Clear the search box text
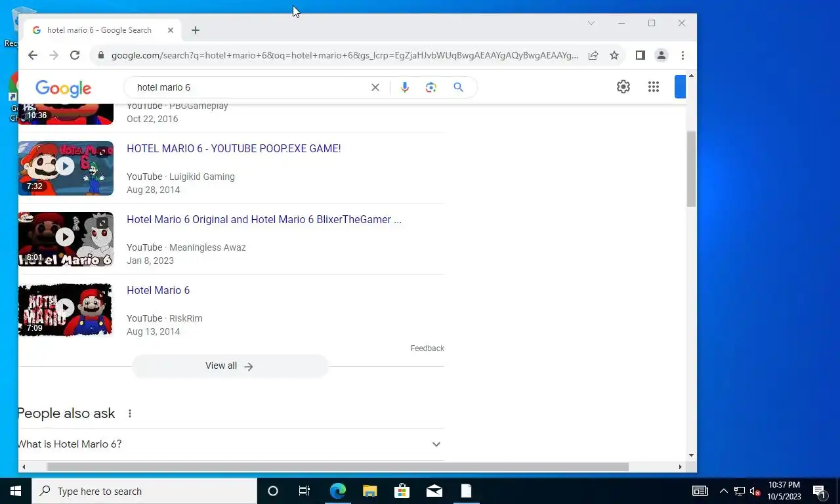The width and height of the screenshot is (840, 504). pos(375,87)
